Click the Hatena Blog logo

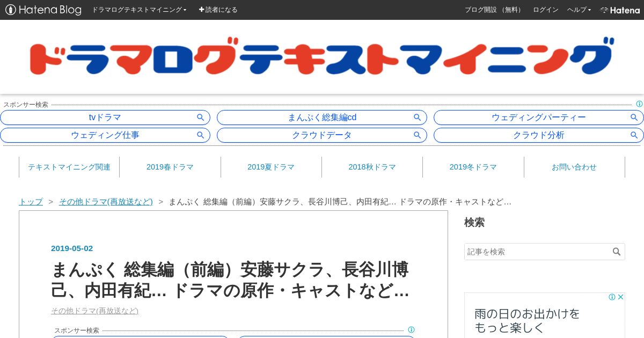coord(43,10)
